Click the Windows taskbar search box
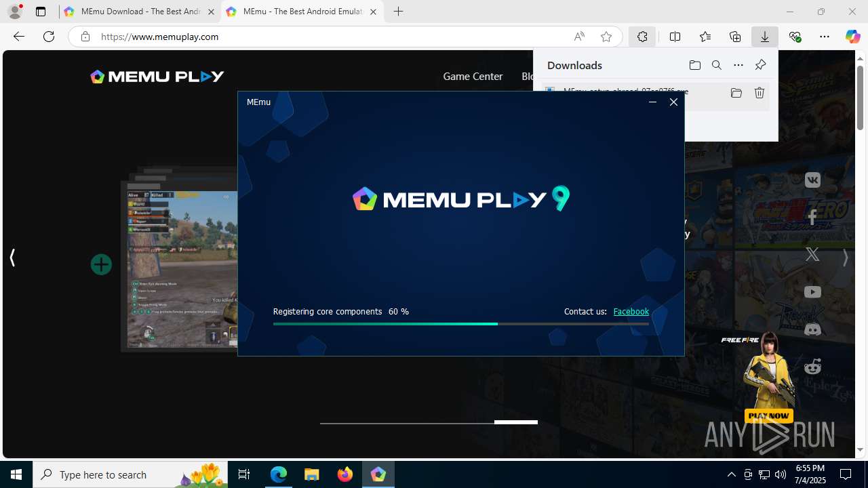868x488 pixels. 130,474
